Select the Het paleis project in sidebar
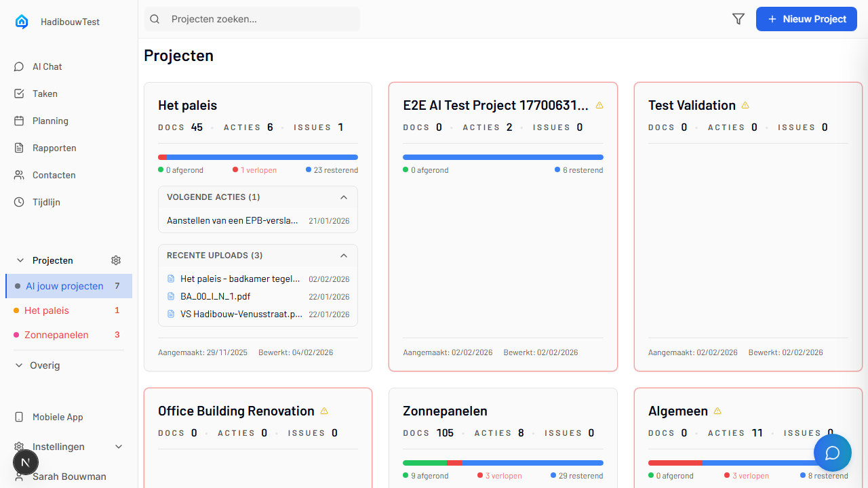This screenshot has width=868, height=488. click(x=46, y=310)
